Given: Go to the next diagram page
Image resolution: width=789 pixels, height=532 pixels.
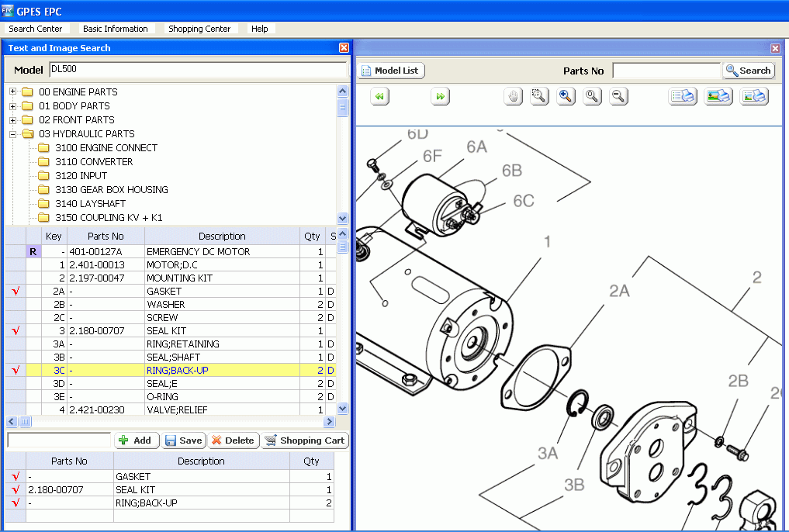Looking at the screenshot, I should pos(440,96).
